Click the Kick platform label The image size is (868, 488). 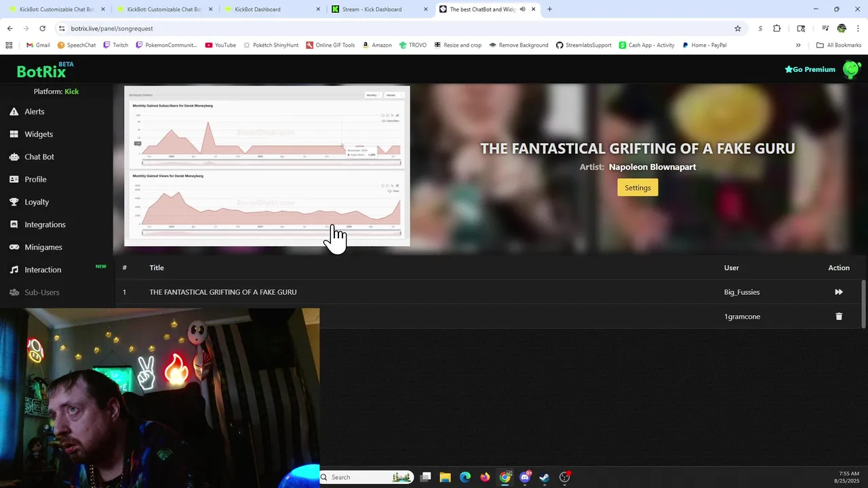pyautogui.click(x=71, y=91)
